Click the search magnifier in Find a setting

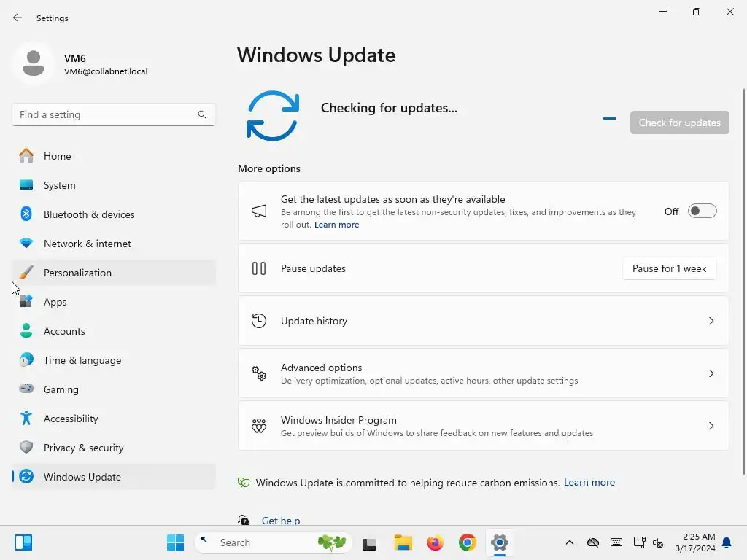[x=202, y=114]
